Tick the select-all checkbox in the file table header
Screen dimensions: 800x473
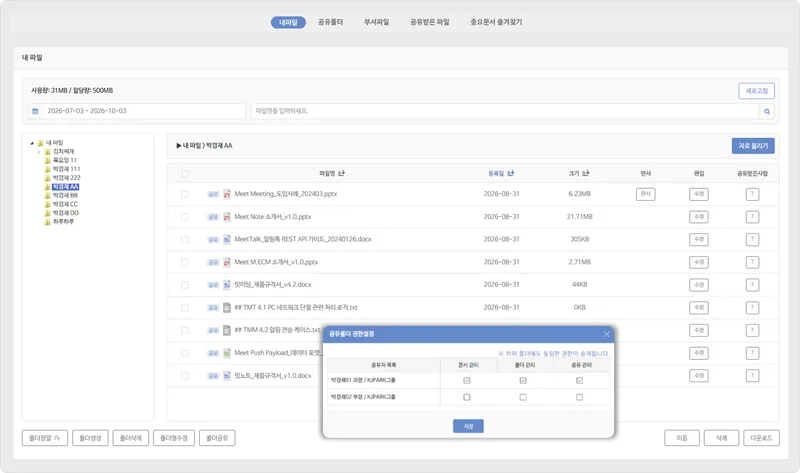coord(185,174)
